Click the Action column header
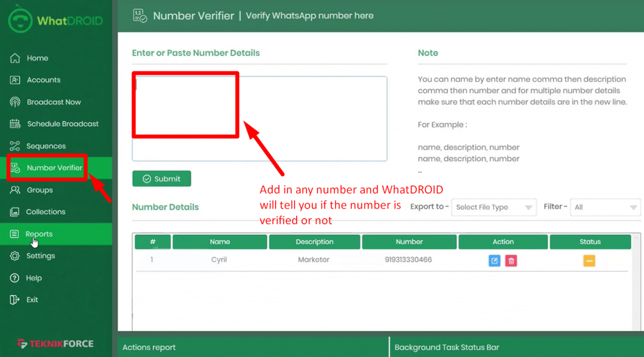 point(503,242)
